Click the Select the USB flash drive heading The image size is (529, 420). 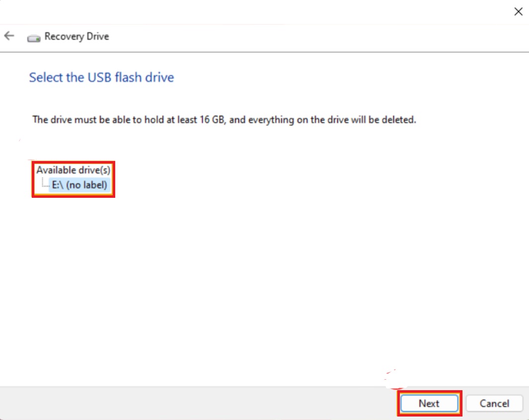point(101,78)
